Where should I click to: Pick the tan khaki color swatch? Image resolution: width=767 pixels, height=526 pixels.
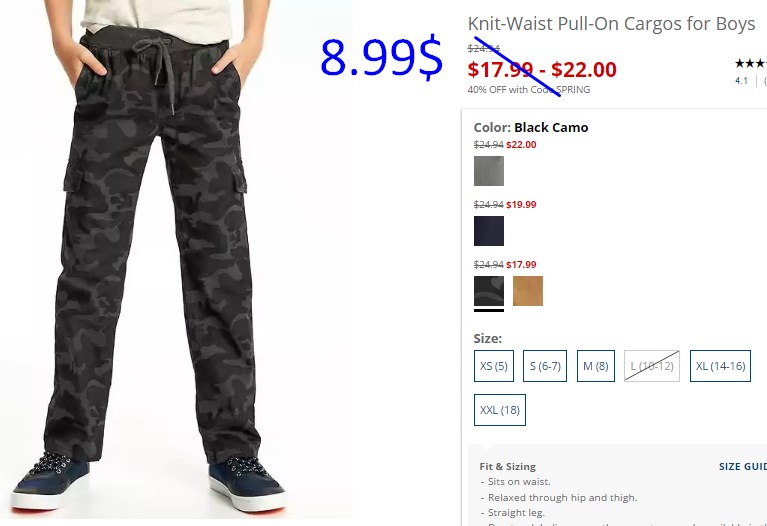tap(528, 291)
